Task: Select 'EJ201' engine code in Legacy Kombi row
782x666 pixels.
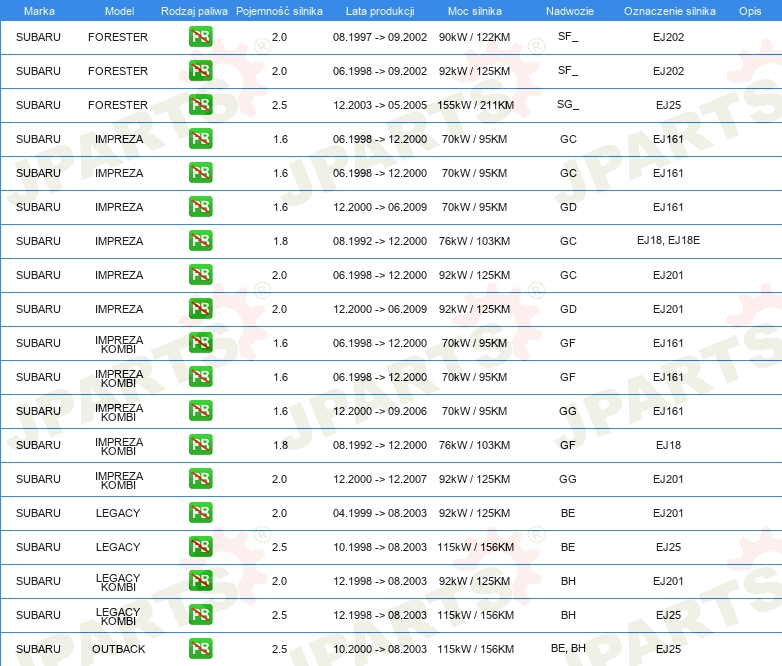Action: point(668,581)
